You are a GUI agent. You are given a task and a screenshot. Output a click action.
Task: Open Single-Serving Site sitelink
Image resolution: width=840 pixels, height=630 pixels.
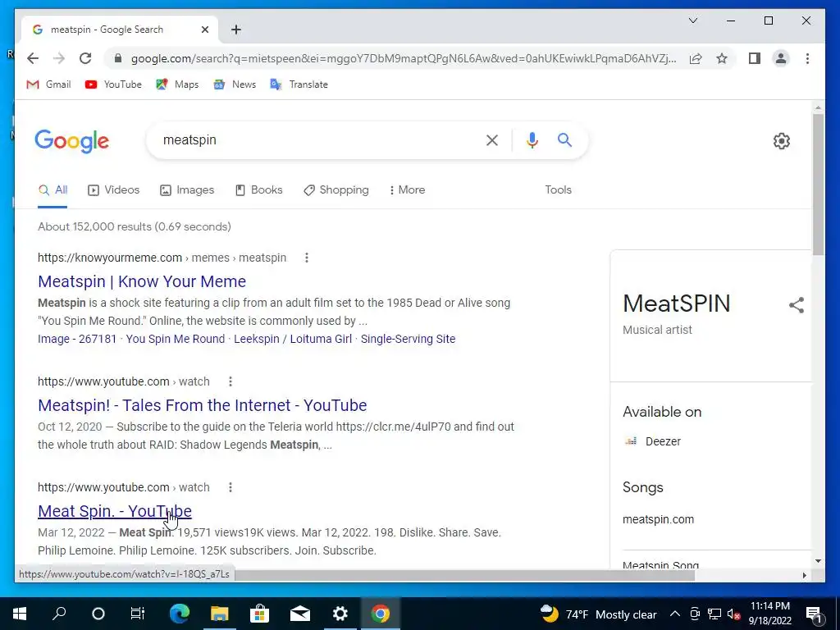(x=409, y=339)
